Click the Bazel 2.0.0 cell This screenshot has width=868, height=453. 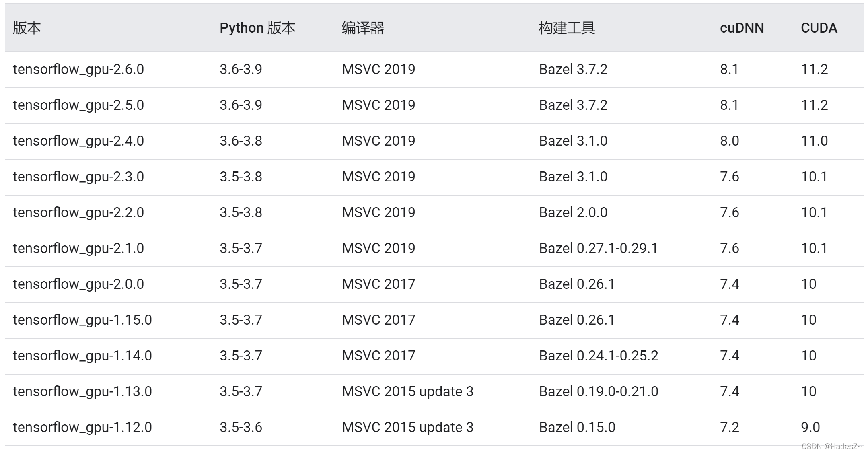tap(573, 212)
